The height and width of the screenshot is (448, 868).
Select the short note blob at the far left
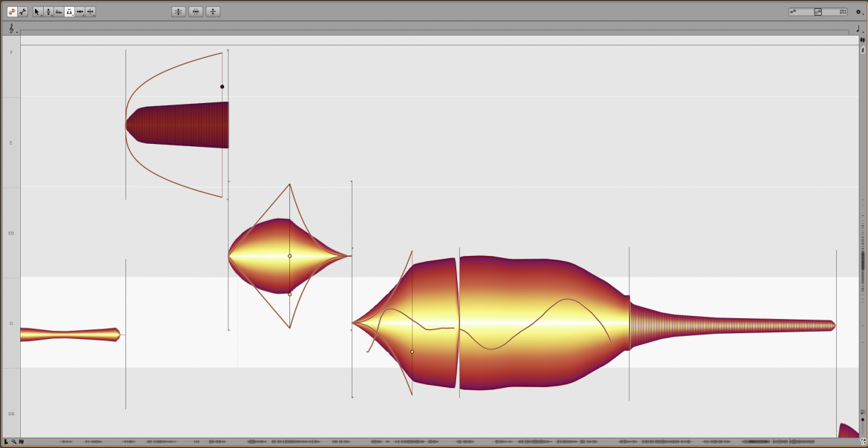pos(70,335)
